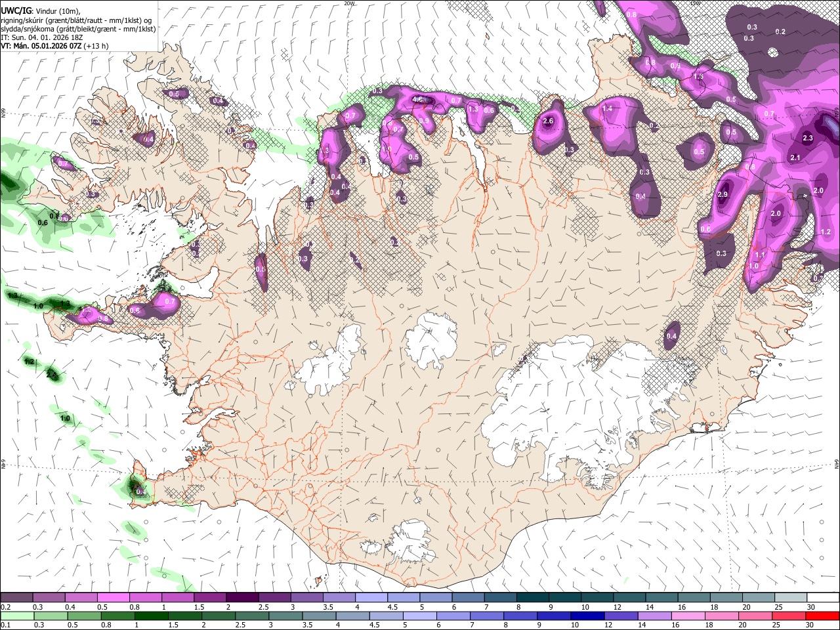
Task: Click the red 25 mm swatch in the rain legend row
Action: click(x=789, y=616)
